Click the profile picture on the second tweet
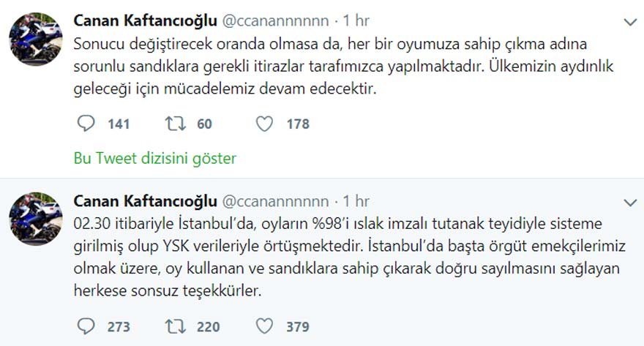The width and height of the screenshot is (644, 346). 35,218
